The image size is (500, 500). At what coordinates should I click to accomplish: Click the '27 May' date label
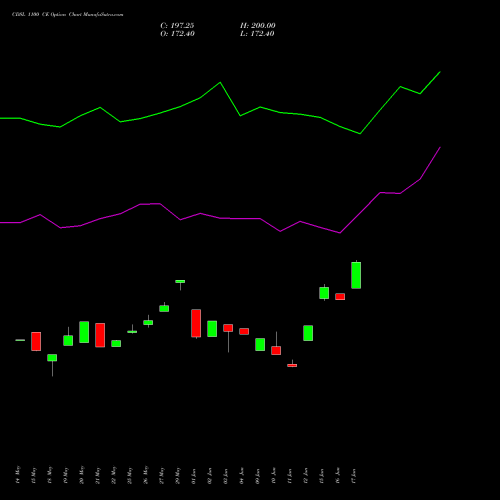[162, 475]
